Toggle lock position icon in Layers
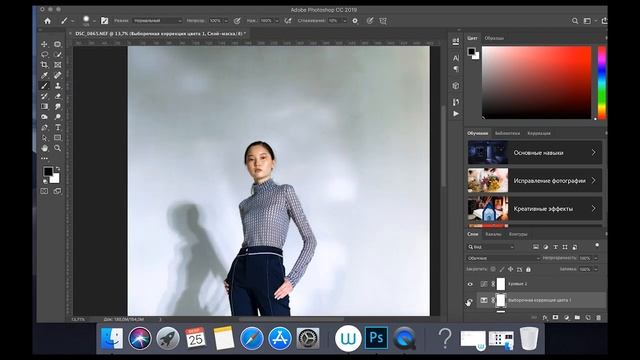 pos(510,269)
